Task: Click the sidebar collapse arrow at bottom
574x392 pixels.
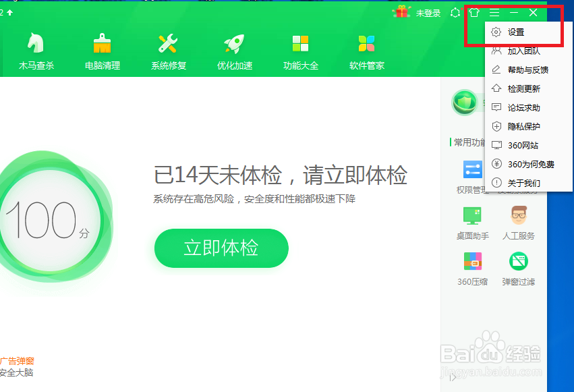Action: (x=453, y=377)
